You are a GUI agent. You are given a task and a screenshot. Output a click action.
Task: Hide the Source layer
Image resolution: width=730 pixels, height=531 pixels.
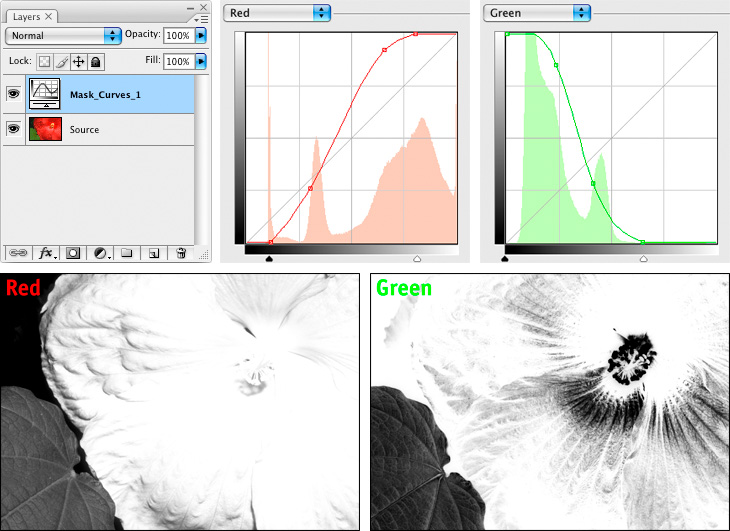pyautogui.click(x=14, y=129)
